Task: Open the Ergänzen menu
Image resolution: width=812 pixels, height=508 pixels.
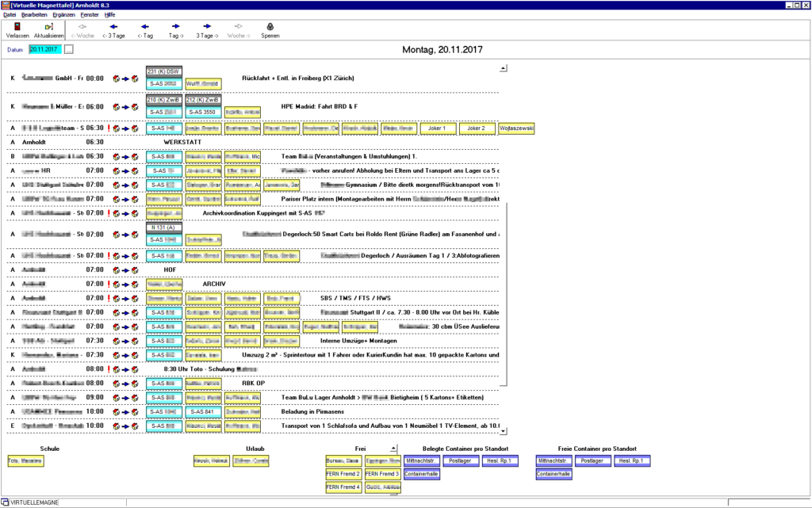Action: coord(63,15)
